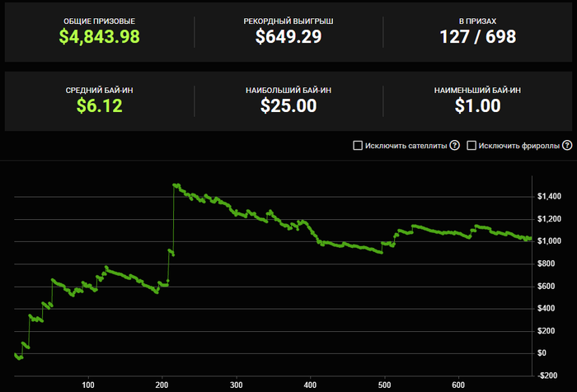The height and width of the screenshot is (392, 577).
Task: Open help icon next to Исключить фрироллы
Action: (x=567, y=145)
